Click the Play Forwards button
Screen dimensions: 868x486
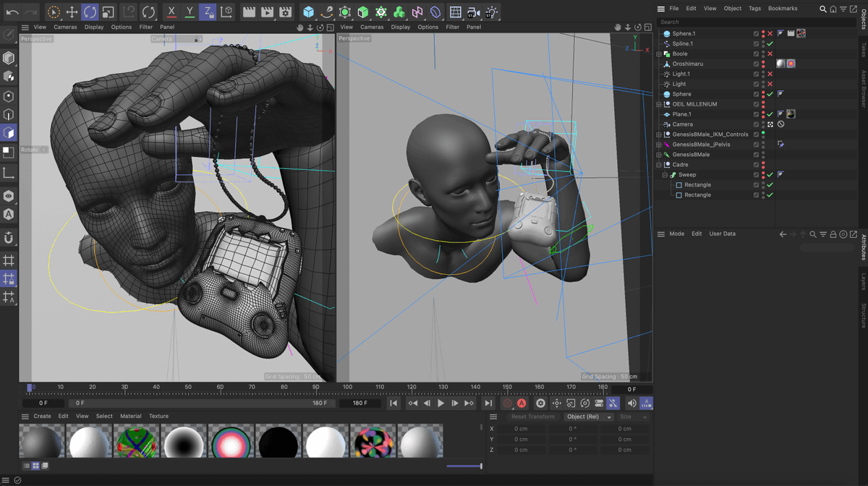pyautogui.click(x=441, y=404)
